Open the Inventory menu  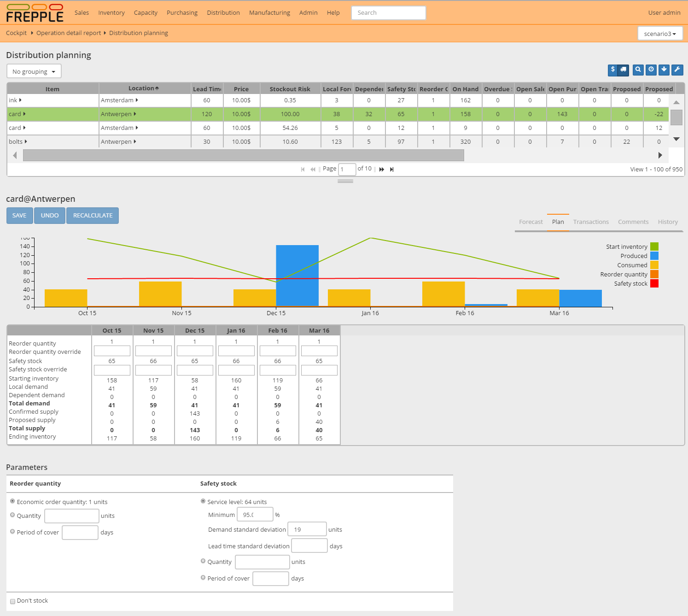(x=111, y=13)
